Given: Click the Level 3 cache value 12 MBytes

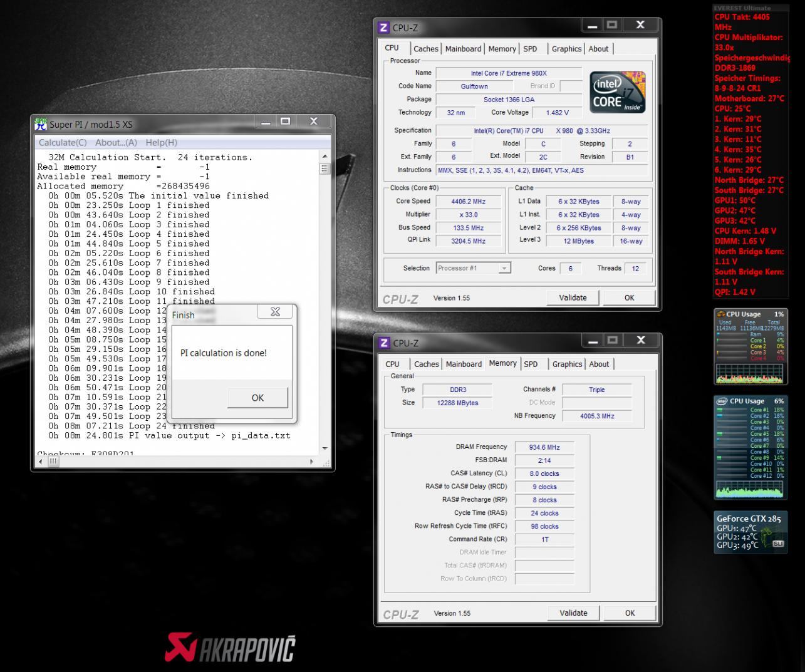Looking at the screenshot, I should pos(578,241).
